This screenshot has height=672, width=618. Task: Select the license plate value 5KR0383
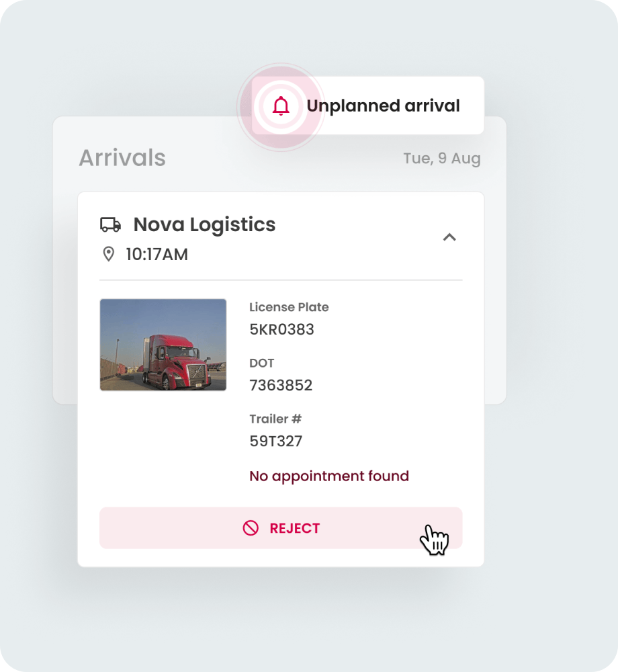pos(282,329)
